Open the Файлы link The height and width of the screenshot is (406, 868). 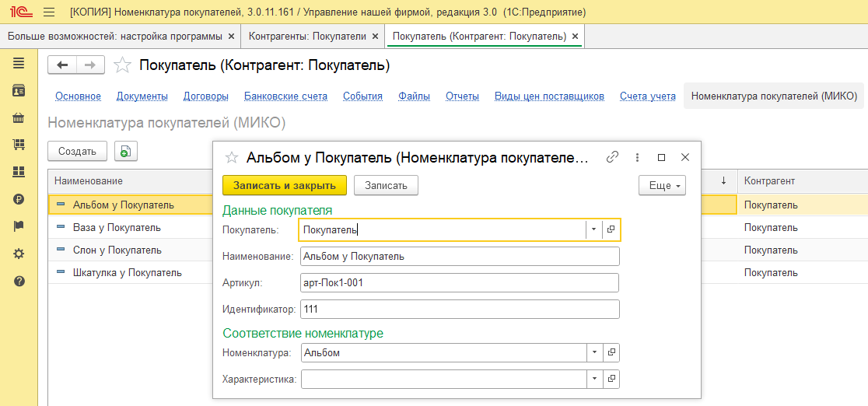click(414, 96)
